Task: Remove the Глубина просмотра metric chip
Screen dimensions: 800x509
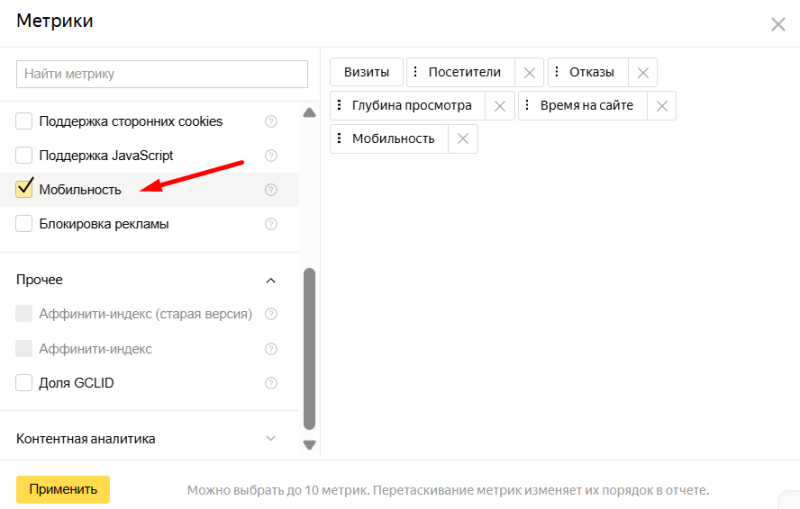Action: point(500,105)
